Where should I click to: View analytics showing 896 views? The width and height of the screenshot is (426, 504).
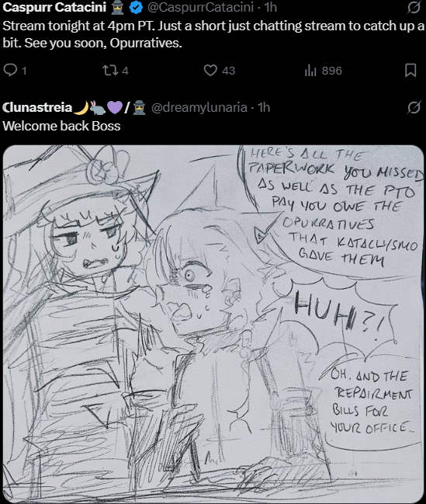[310, 71]
